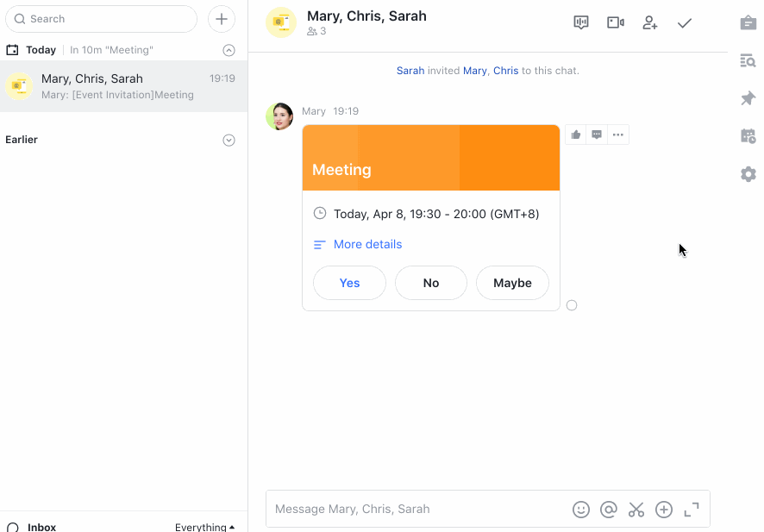Viewport: 764px width, 532px height.
Task: Click the orange Meeting card header
Action: (x=431, y=158)
